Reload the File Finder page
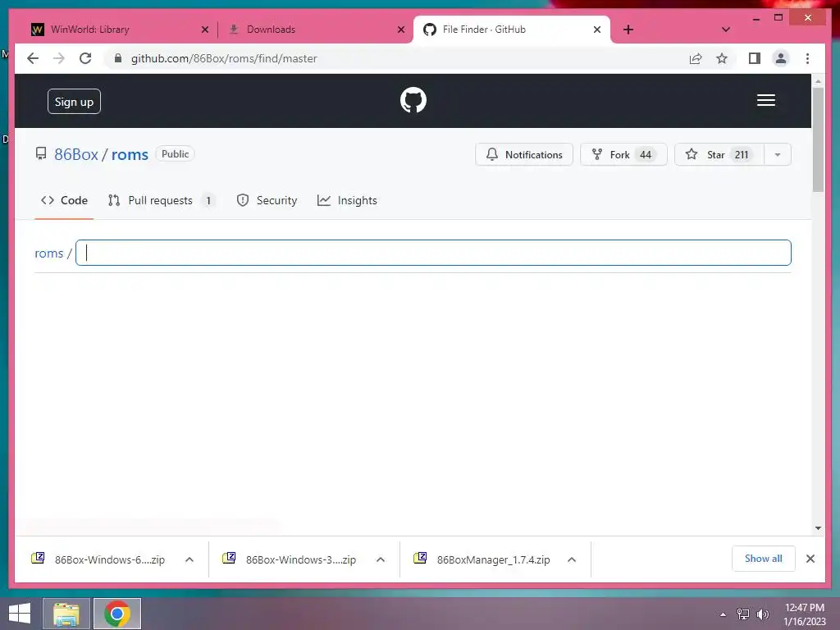This screenshot has height=630, width=840. coord(85,58)
